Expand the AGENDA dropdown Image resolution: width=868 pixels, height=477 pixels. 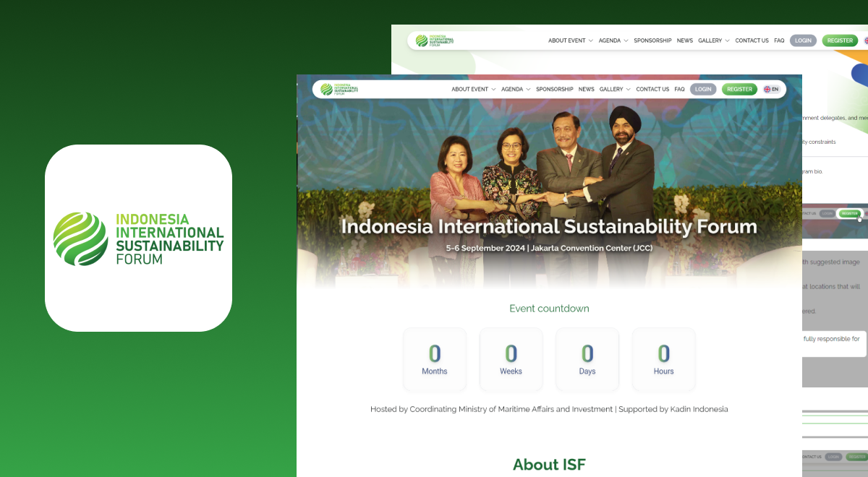(x=513, y=89)
